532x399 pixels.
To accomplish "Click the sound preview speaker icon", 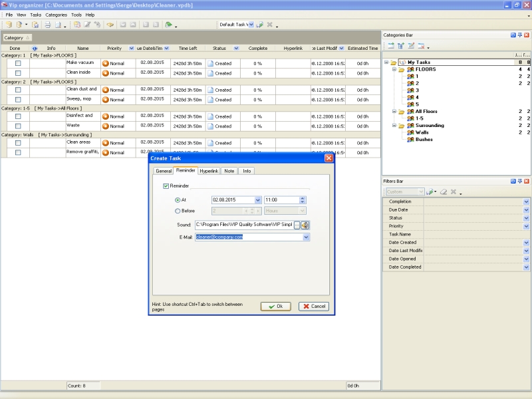I will pos(305,225).
